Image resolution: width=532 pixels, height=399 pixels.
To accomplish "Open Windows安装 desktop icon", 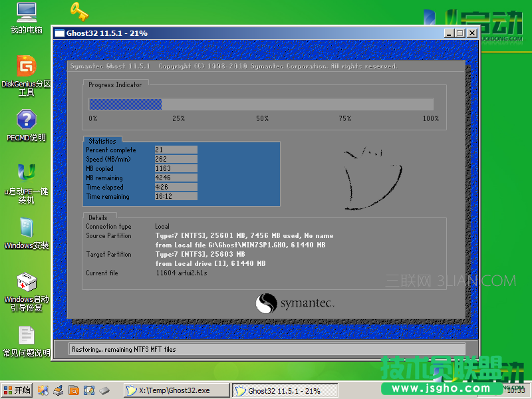I will pos(27,233).
